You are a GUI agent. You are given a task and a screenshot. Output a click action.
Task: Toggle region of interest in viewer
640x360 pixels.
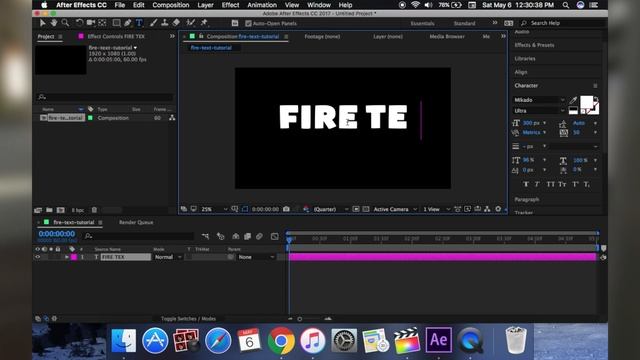point(356,209)
